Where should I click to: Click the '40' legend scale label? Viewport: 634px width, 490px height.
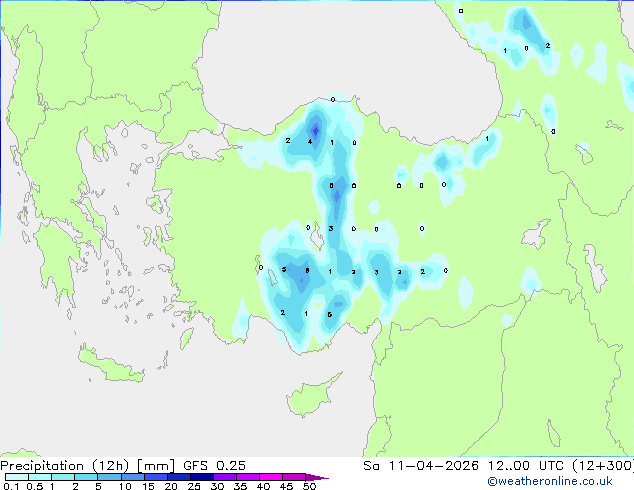[263, 486]
